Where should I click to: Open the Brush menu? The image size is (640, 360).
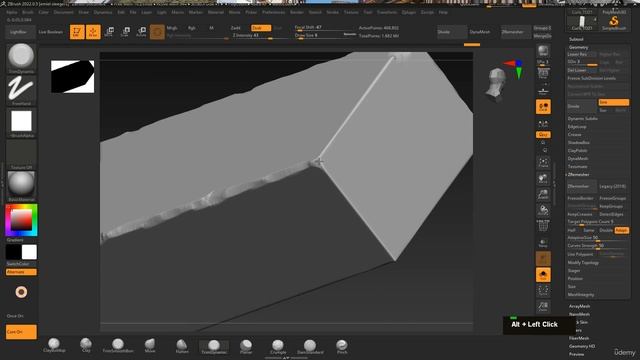28,12
